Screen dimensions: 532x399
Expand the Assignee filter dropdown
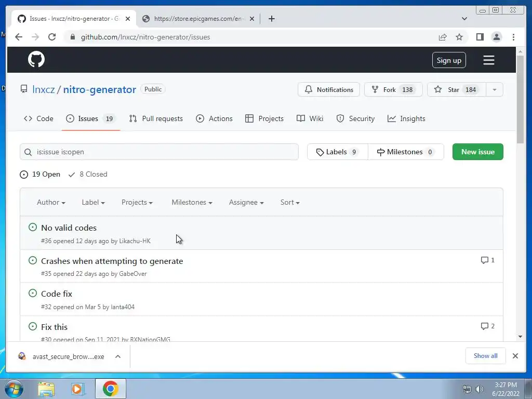(x=246, y=202)
